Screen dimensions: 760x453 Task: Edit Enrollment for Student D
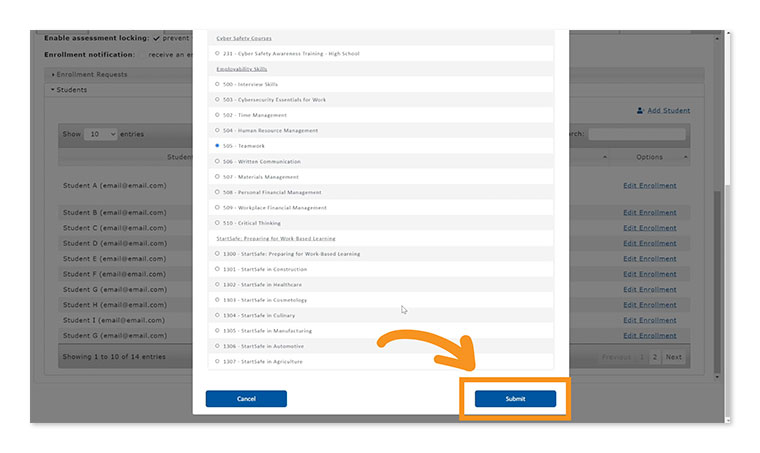(x=649, y=243)
